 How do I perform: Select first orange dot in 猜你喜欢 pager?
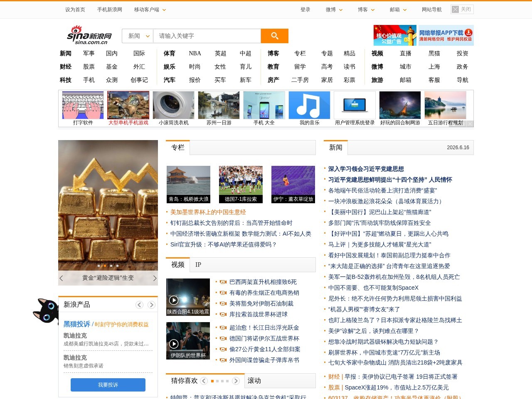[212, 381]
